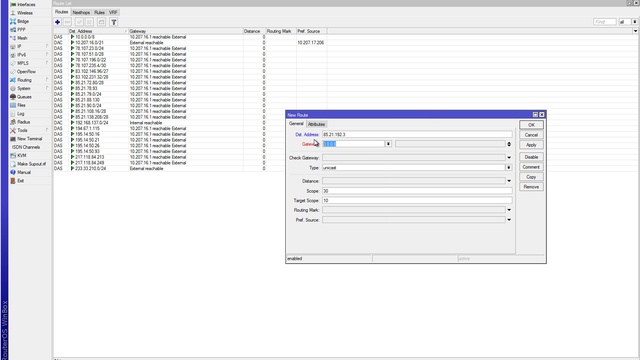
Task: Click the blue plus Add route icon
Action: tap(58, 22)
